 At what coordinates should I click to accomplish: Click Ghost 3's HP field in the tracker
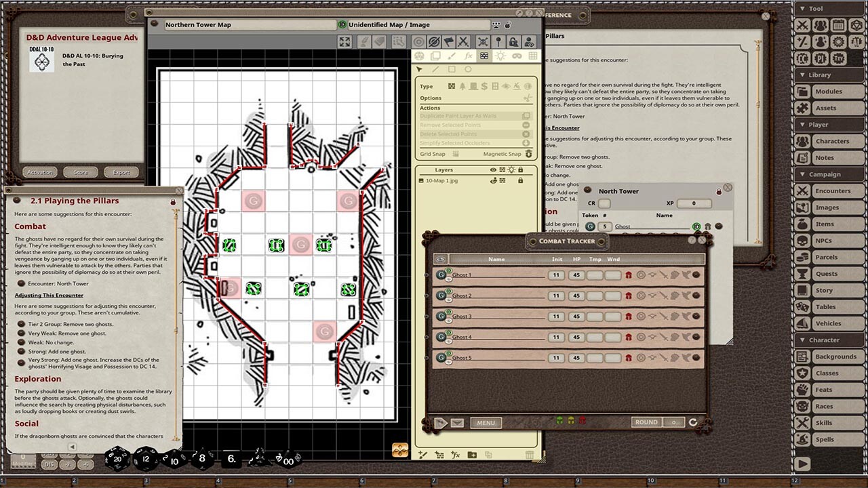[x=576, y=316]
